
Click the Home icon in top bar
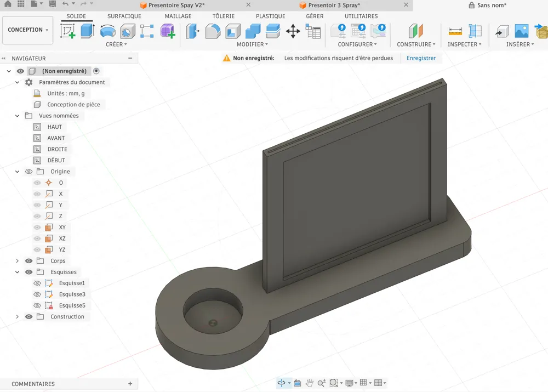7,4
